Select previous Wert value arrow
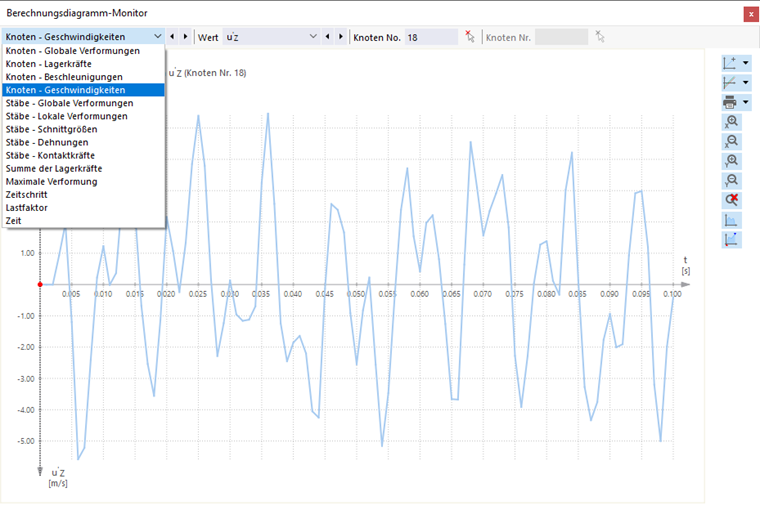Image resolution: width=760 pixels, height=510 pixels. [328, 37]
